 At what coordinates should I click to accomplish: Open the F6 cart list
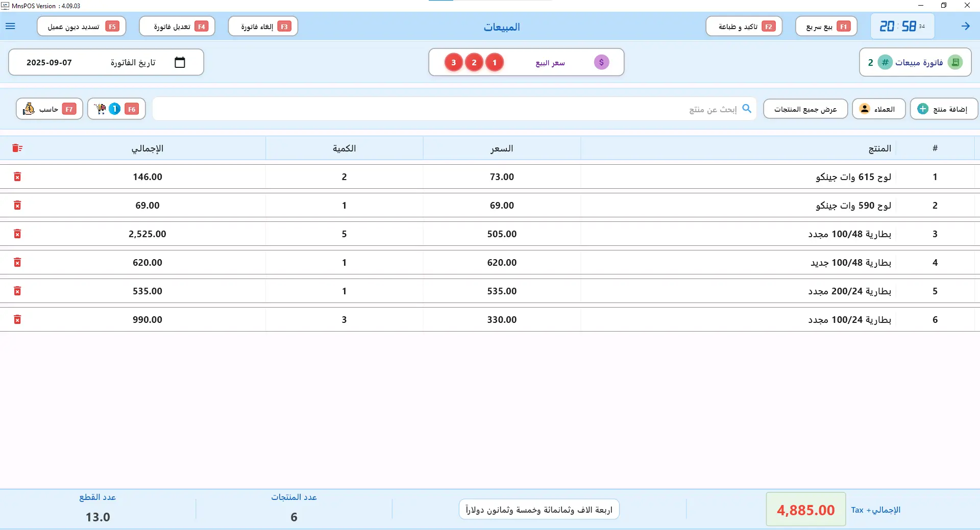tap(116, 109)
